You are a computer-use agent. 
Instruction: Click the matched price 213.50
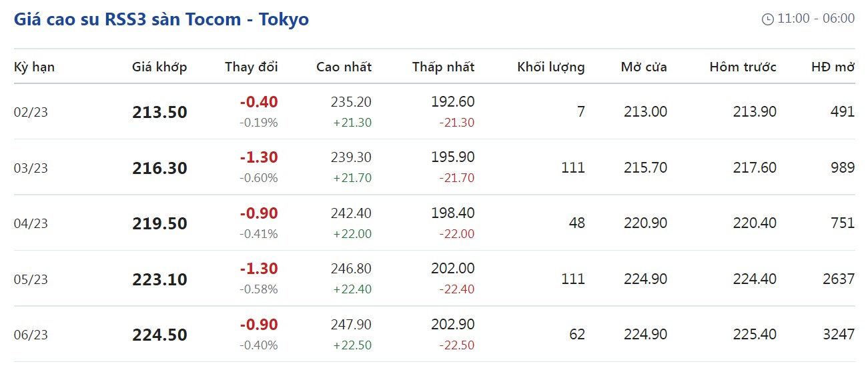point(160,112)
